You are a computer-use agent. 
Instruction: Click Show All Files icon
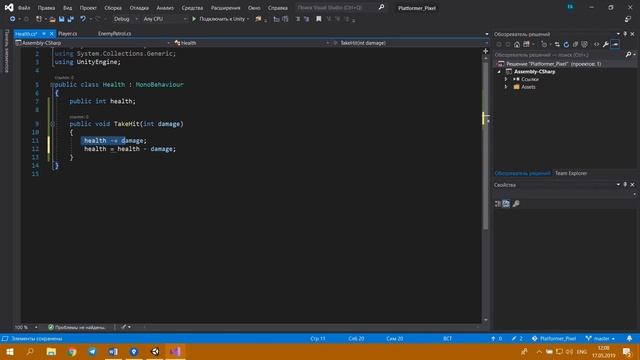[584, 44]
